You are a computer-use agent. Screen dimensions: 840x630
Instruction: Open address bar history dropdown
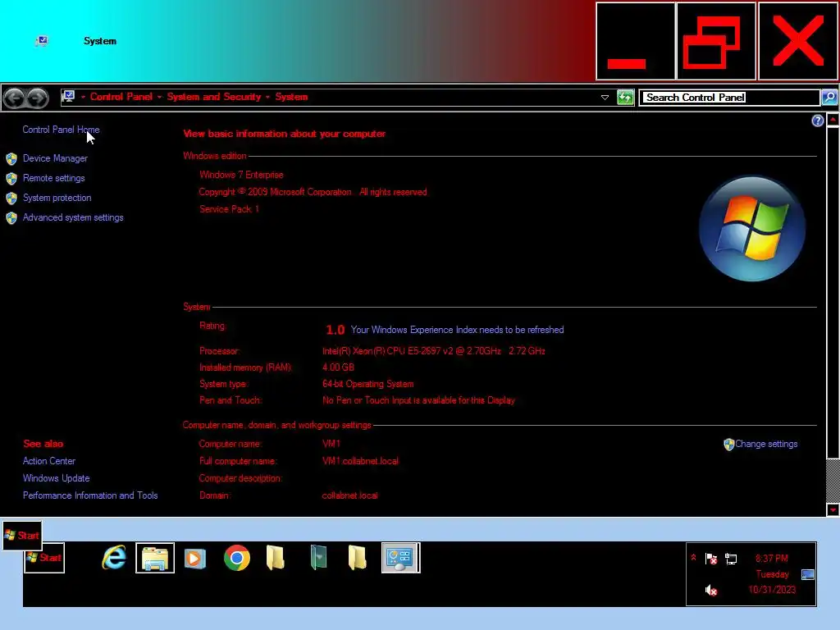click(x=605, y=98)
